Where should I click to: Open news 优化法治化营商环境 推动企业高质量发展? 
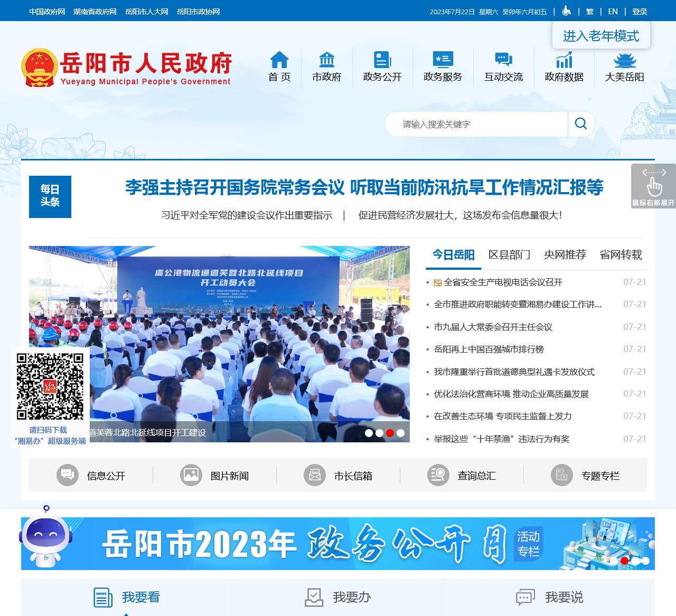point(511,394)
